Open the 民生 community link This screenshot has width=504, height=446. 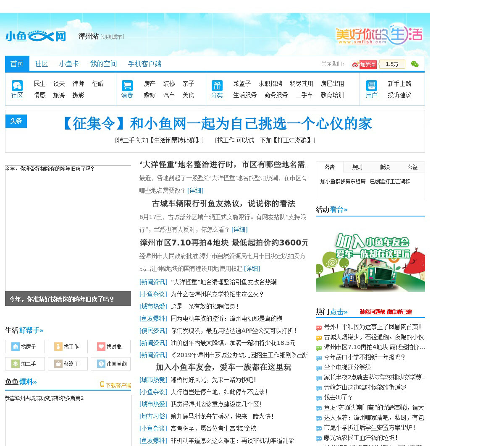39,83
